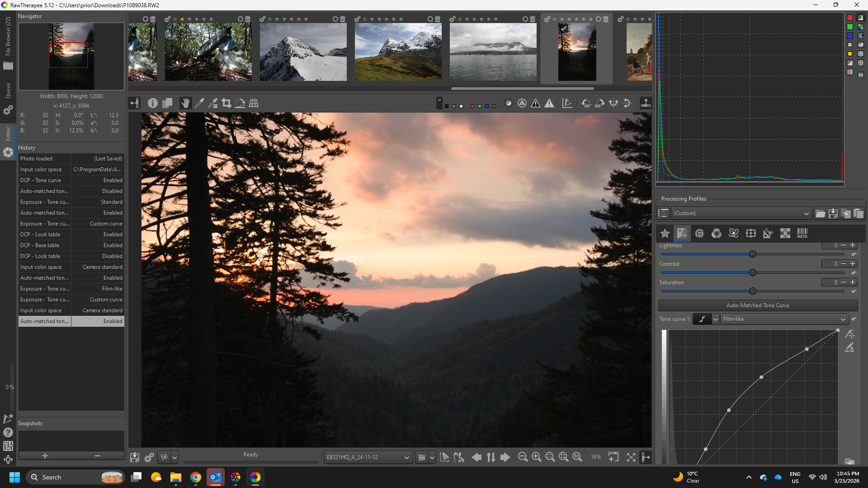The height and width of the screenshot is (488, 868).
Task: Zoom out of the preview
Action: 523,457
